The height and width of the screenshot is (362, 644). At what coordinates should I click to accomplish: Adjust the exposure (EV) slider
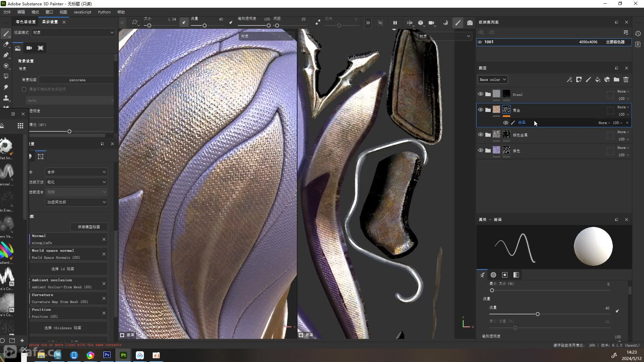[69, 131]
